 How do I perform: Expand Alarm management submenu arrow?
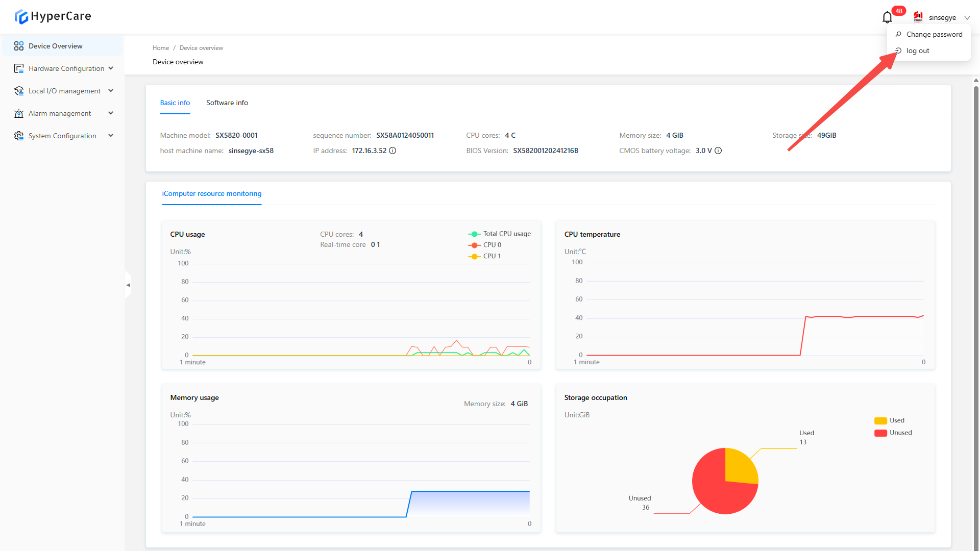pos(111,113)
